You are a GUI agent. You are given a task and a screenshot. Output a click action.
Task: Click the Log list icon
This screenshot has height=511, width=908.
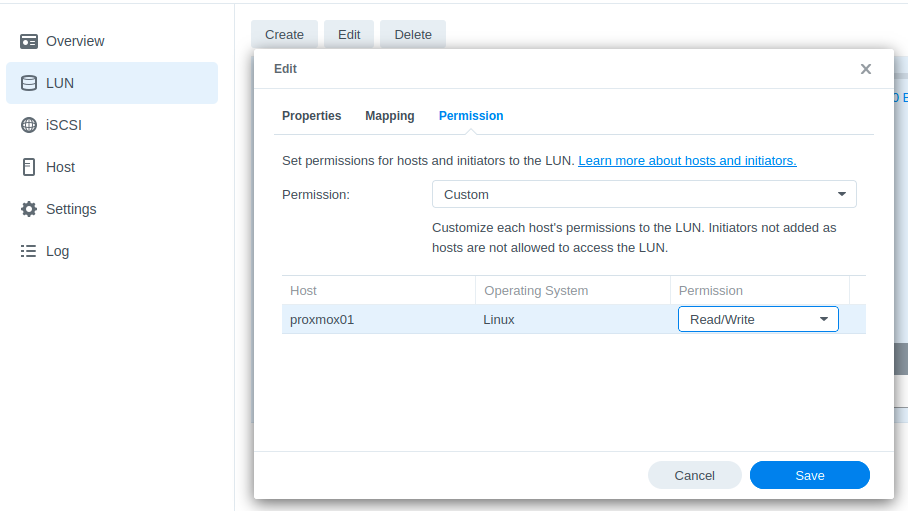tap(29, 251)
